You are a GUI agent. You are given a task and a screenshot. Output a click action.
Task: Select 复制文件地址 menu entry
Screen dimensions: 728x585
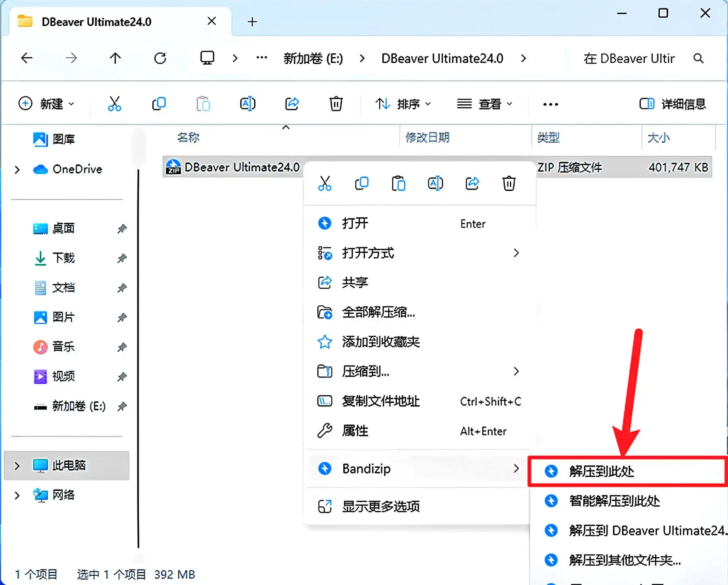tap(420, 401)
